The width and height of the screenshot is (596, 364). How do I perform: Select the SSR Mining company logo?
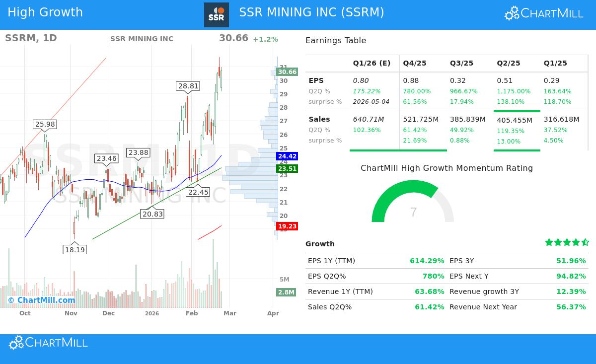(217, 14)
